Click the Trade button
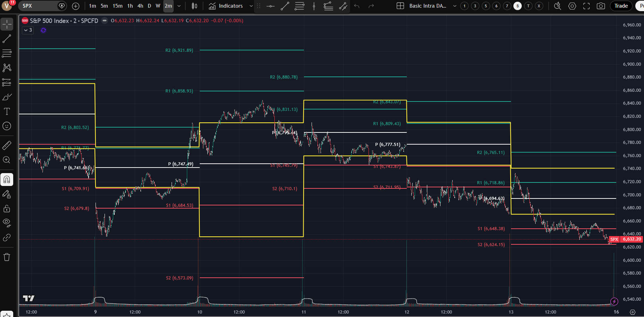The width and height of the screenshot is (644, 317). point(621,6)
